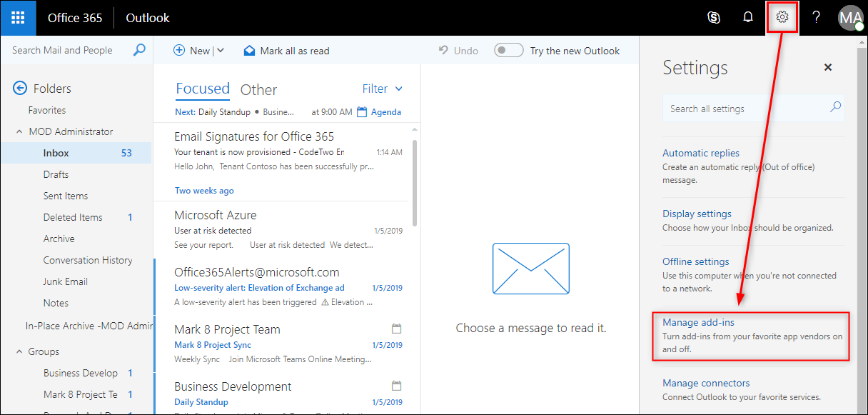Switch to the Other inbox tab

point(258,89)
